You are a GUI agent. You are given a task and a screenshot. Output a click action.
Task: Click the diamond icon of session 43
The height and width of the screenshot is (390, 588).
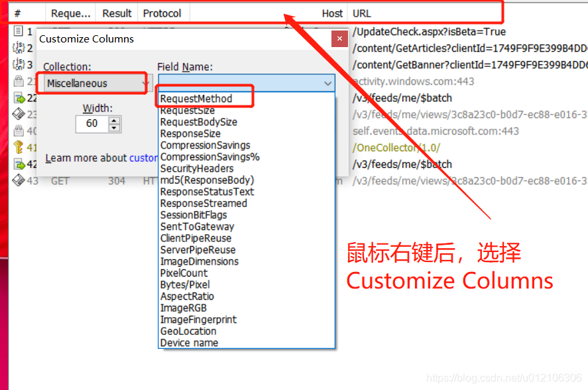(x=19, y=180)
